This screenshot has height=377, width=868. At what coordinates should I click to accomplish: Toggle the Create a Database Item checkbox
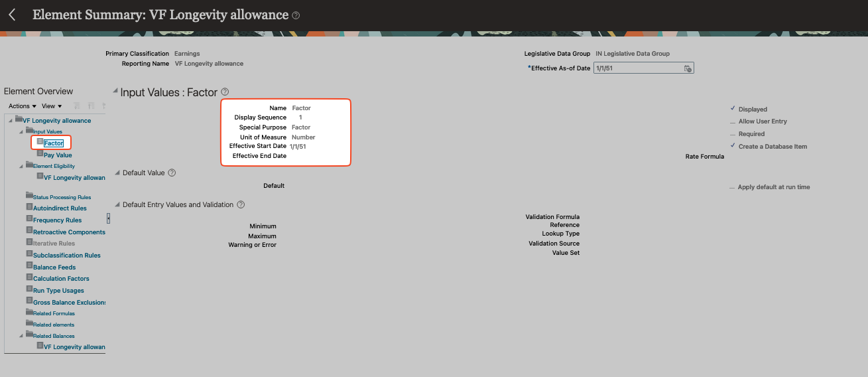pyautogui.click(x=733, y=146)
